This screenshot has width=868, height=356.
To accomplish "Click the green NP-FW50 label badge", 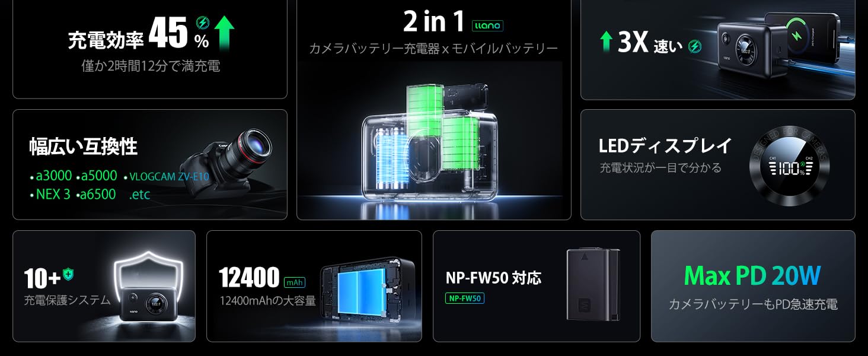I will (x=465, y=298).
